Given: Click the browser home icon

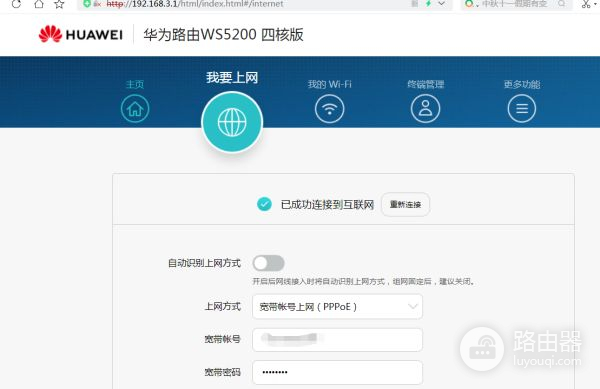Looking at the screenshot, I should [x=39, y=4].
